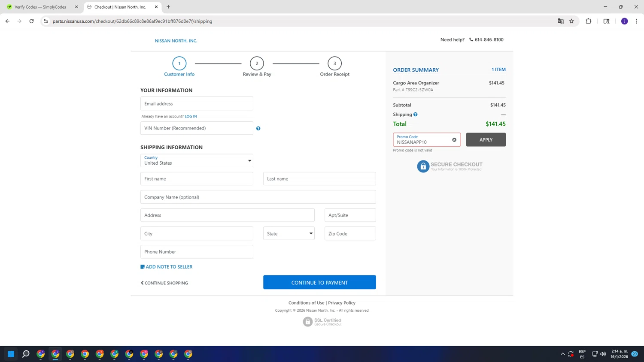This screenshot has height=362, width=644.
Task: Close the Verify Codes SimplyCodes tab
Action: coord(76,7)
